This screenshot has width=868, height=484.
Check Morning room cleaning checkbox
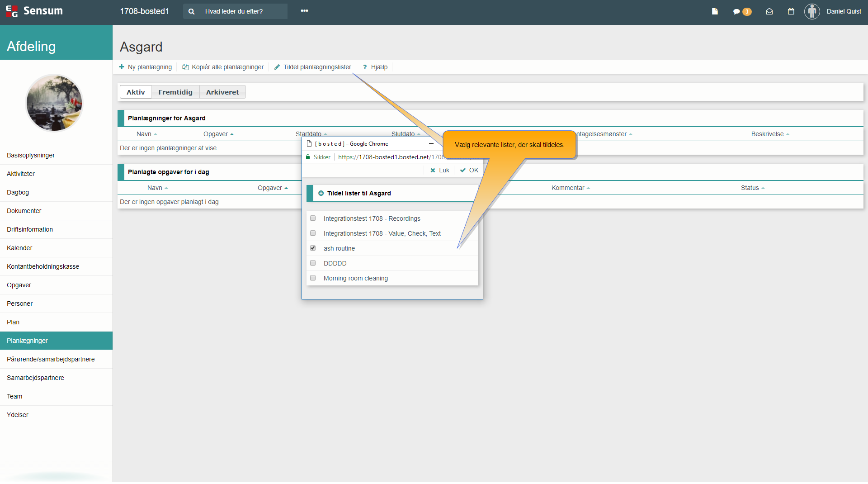tap(313, 278)
